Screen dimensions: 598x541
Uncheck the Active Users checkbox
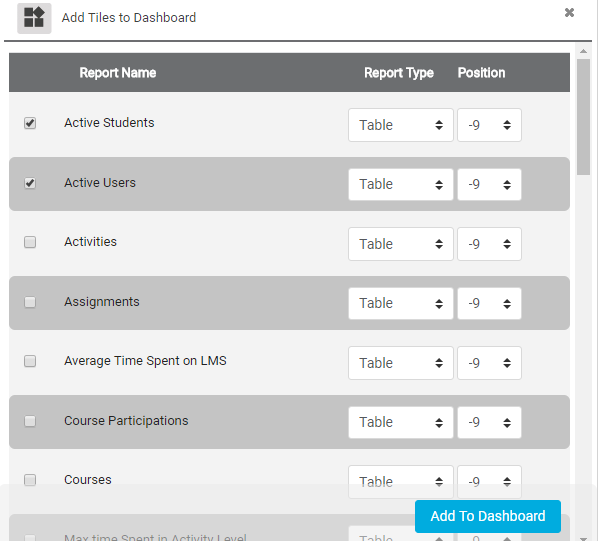coord(30,183)
